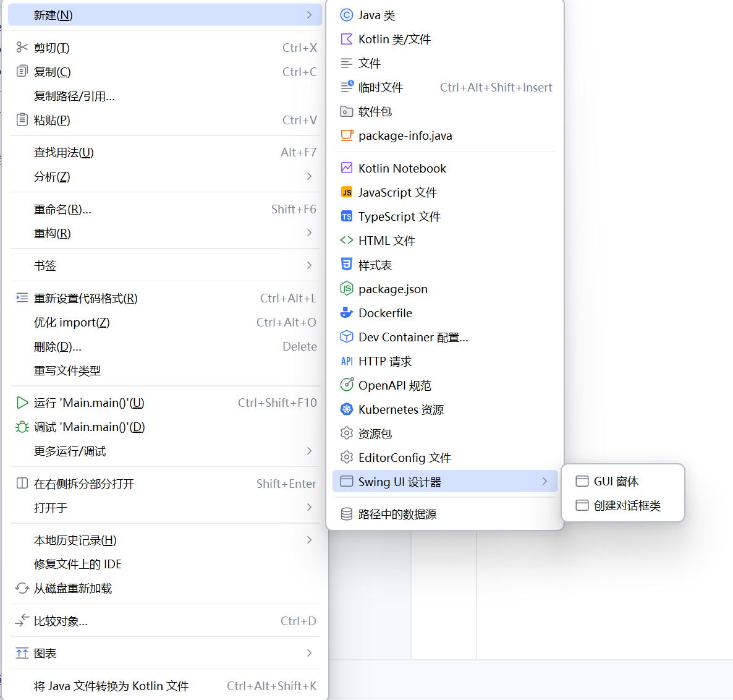Select 删除(D)... menu entry
This screenshot has height=700, width=733.
pyautogui.click(x=165, y=346)
